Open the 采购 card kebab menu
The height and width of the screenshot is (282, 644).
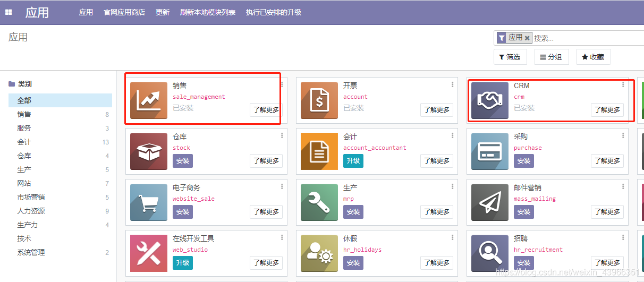(623, 135)
